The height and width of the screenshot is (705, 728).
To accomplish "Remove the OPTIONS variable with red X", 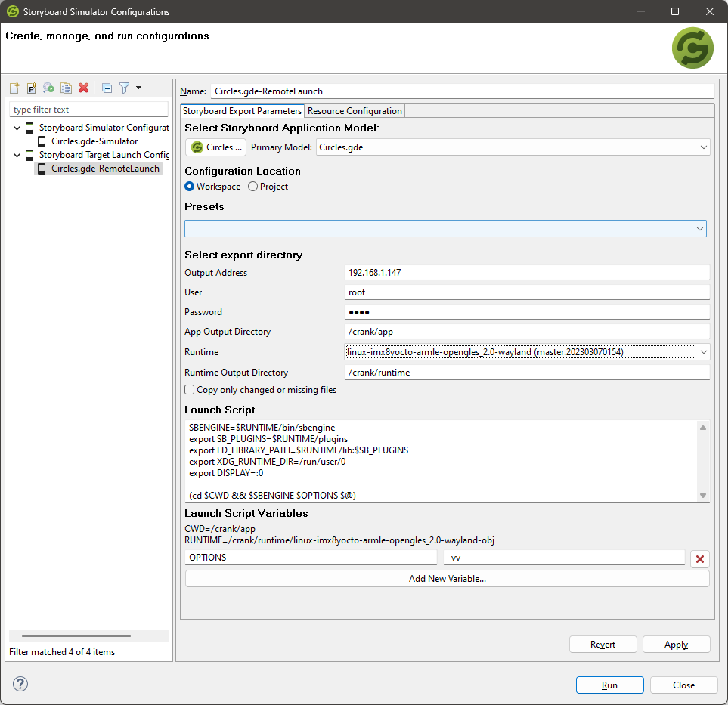I will pos(700,559).
